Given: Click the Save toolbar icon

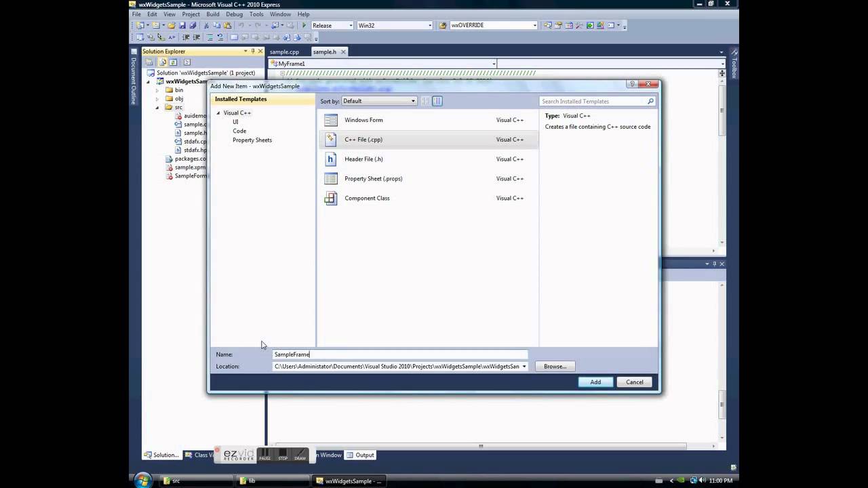Looking at the screenshot, I should (182, 26).
